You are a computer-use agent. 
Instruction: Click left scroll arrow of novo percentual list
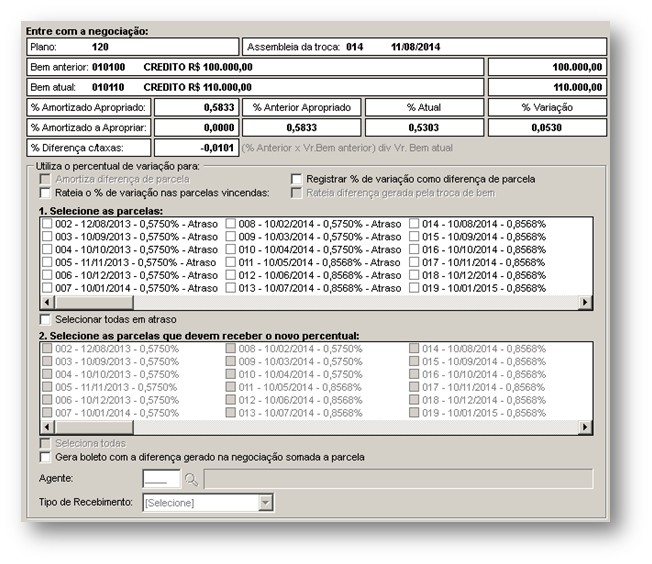[47, 427]
